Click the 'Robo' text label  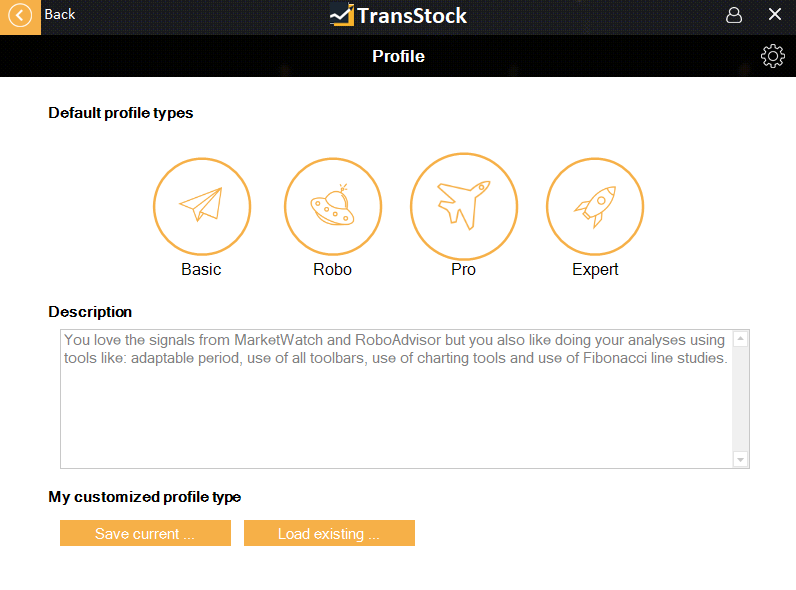click(333, 269)
